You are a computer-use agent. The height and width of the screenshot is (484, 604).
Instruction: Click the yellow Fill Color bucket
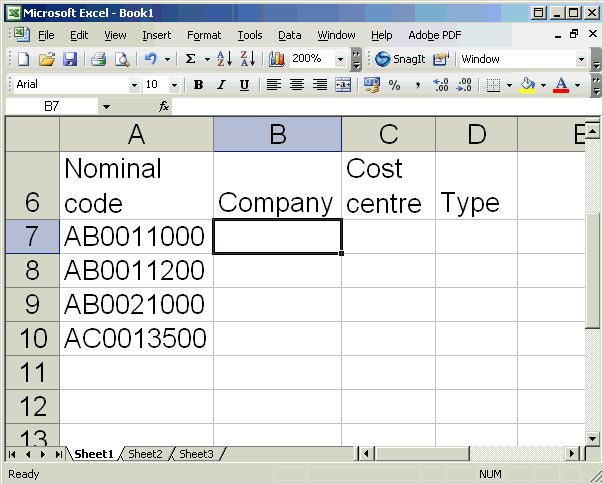[x=527, y=85]
